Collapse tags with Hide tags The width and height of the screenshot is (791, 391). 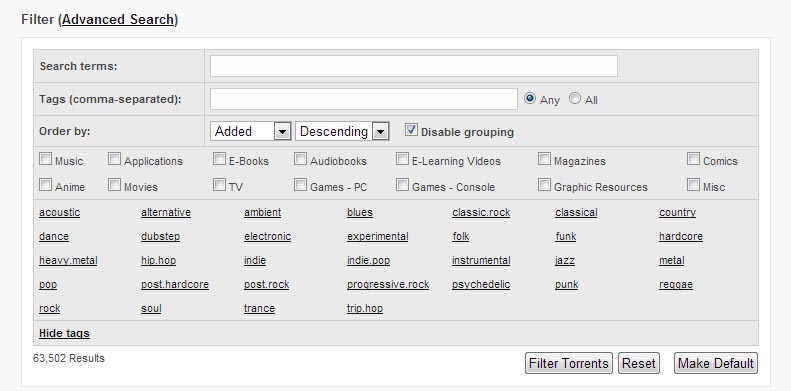(x=64, y=333)
